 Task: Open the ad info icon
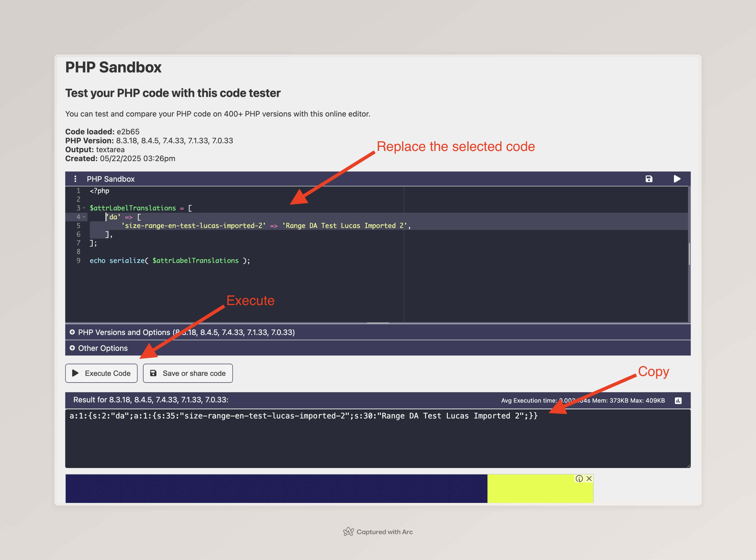point(579,479)
